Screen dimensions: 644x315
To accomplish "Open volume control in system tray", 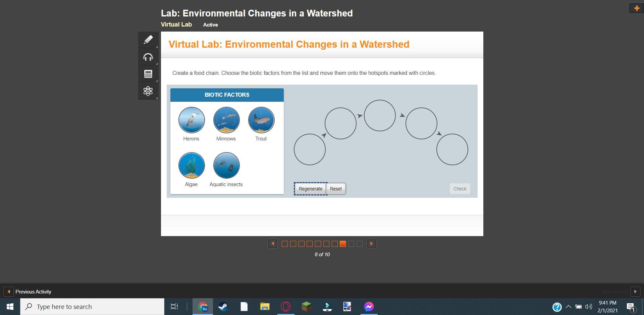I will click(589, 307).
